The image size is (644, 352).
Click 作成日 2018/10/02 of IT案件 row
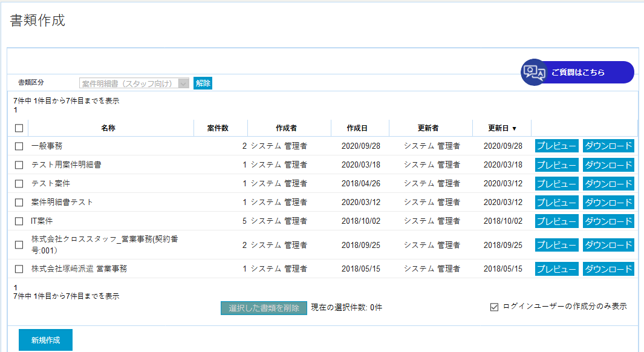[361, 221]
